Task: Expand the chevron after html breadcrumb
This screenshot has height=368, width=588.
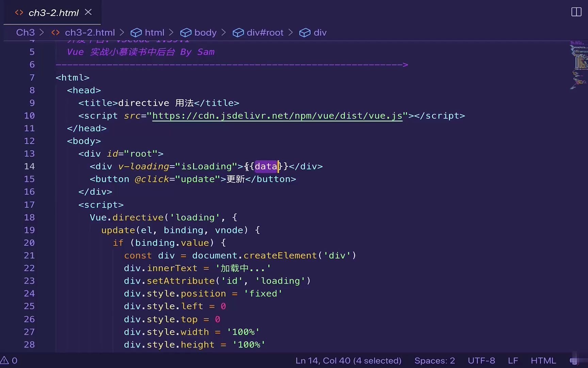Action: (x=171, y=32)
